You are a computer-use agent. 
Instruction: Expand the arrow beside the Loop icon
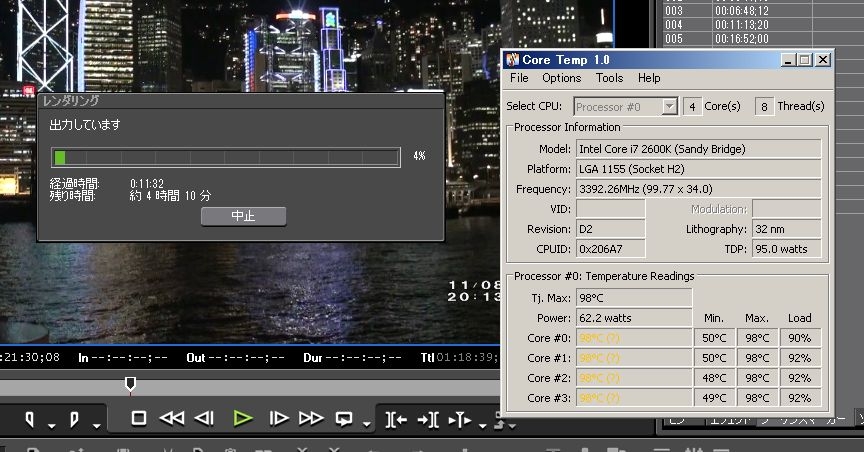pyautogui.click(x=364, y=424)
